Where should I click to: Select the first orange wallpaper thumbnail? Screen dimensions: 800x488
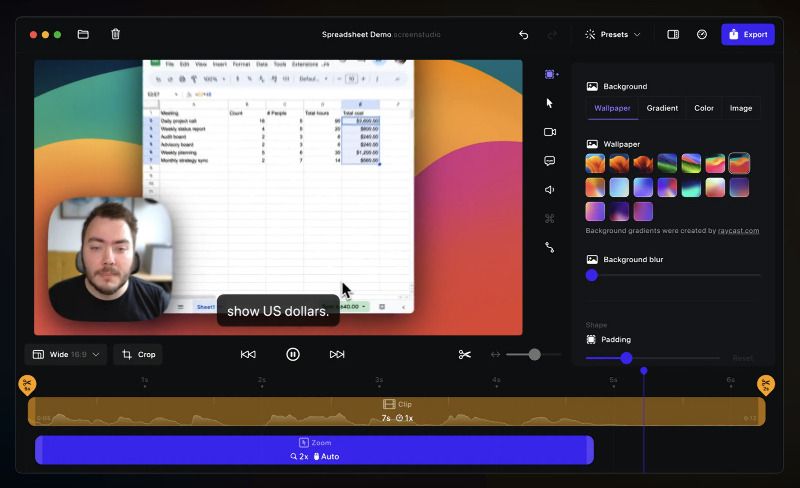(595, 163)
